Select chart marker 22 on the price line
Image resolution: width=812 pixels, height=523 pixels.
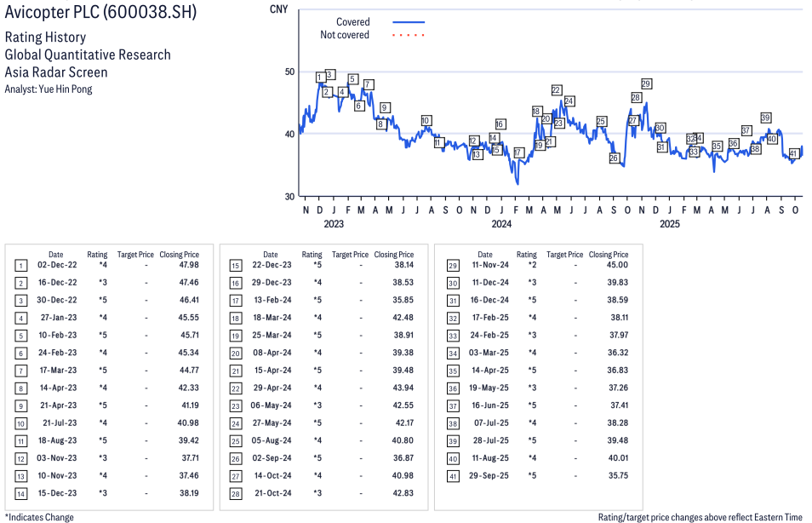(556, 89)
